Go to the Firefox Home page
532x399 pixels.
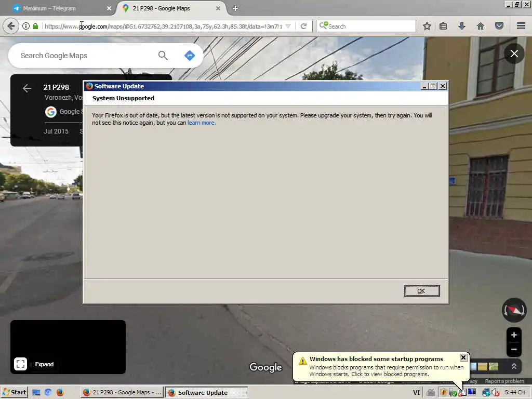tap(481, 26)
